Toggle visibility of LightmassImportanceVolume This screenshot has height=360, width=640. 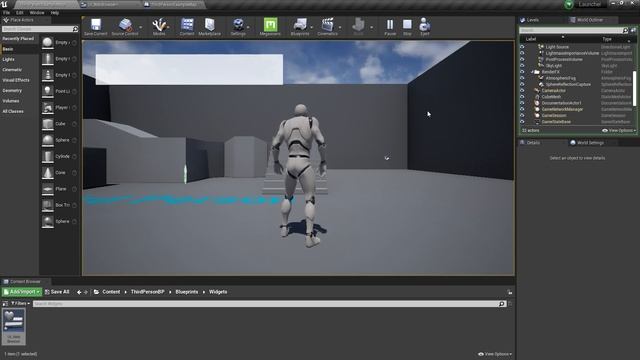[x=522, y=53]
